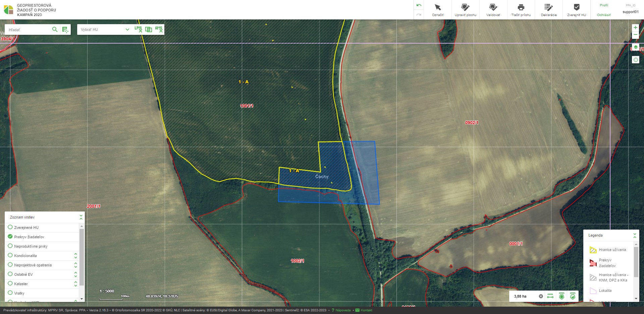Toggle the Kondicionalita layer checkbox
644x314 pixels.
click(10, 255)
